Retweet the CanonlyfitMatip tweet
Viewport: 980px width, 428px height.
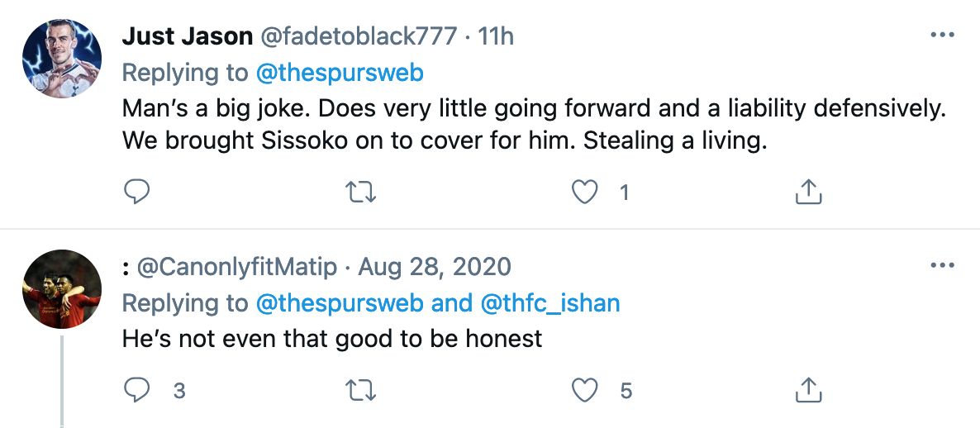(x=361, y=390)
